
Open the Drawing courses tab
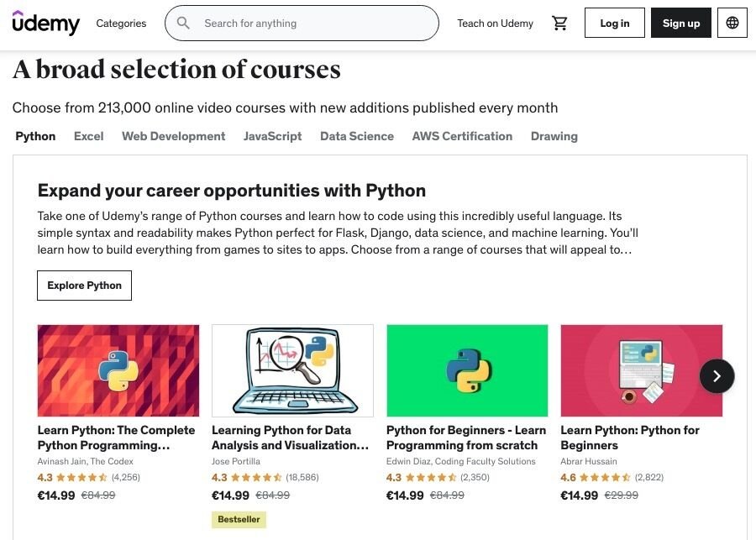coord(554,136)
